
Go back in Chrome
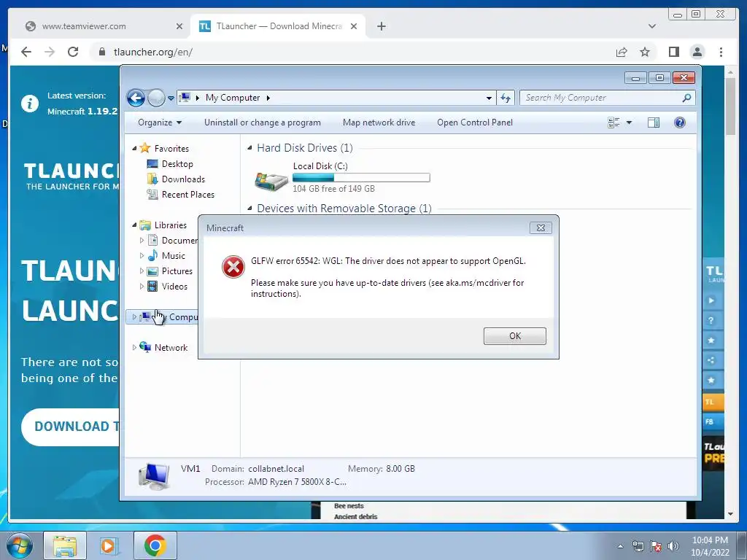(x=26, y=52)
